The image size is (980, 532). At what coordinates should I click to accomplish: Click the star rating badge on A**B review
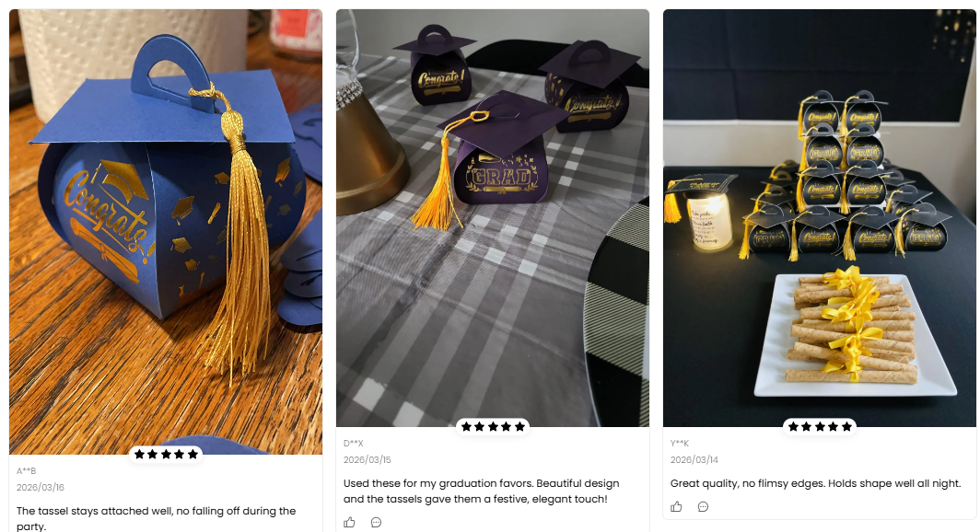coord(166,454)
